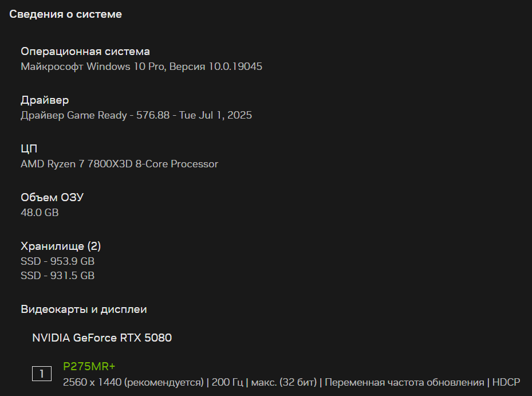This screenshot has width=532, height=396.
Task: Click the Сведения о системе title
Action: (x=65, y=14)
